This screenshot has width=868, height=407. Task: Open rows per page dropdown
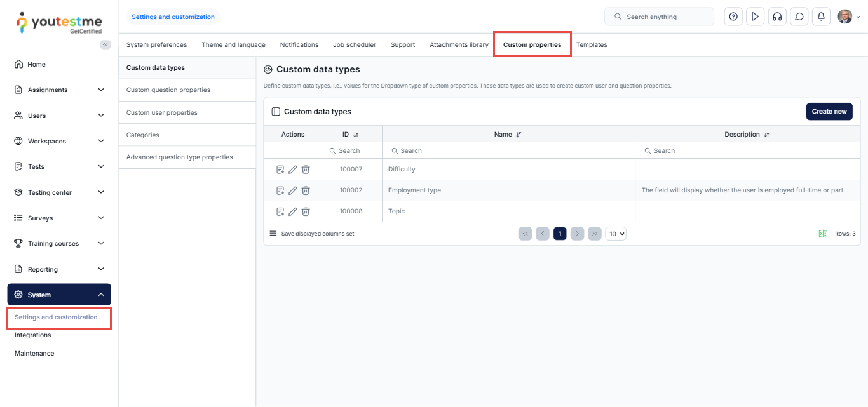click(x=616, y=234)
